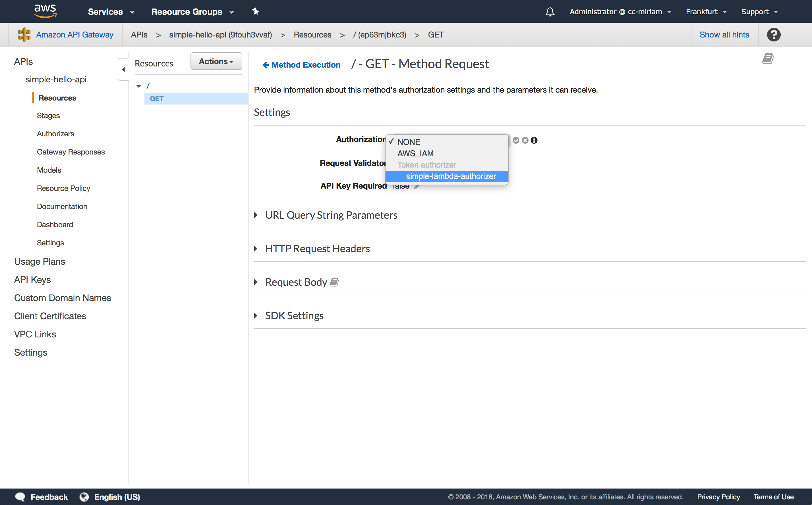This screenshot has width=812, height=505.
Task: Click the help question mark icon
Action: (x=774, y=35)
